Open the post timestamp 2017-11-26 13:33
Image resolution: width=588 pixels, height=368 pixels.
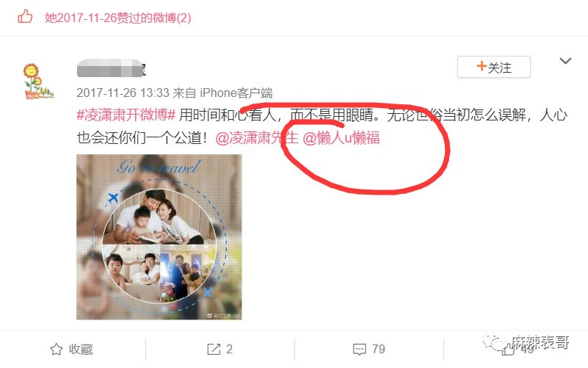click(x=123, y=93)
